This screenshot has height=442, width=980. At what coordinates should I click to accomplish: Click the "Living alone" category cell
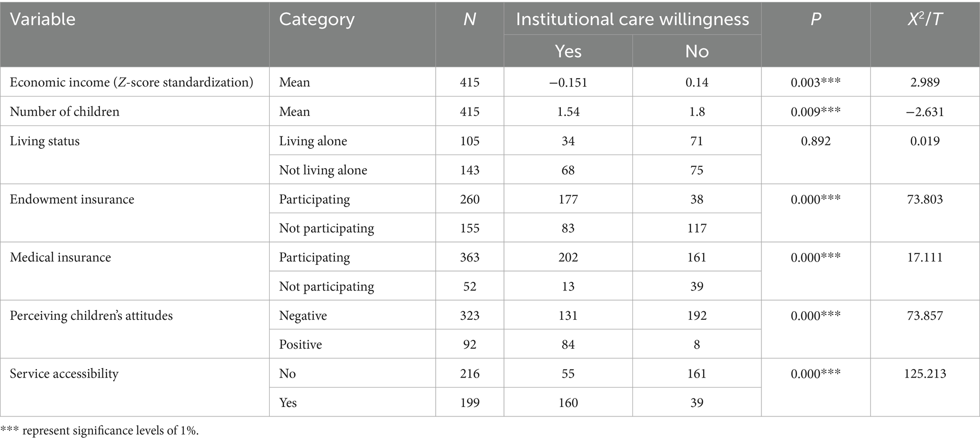313,141
